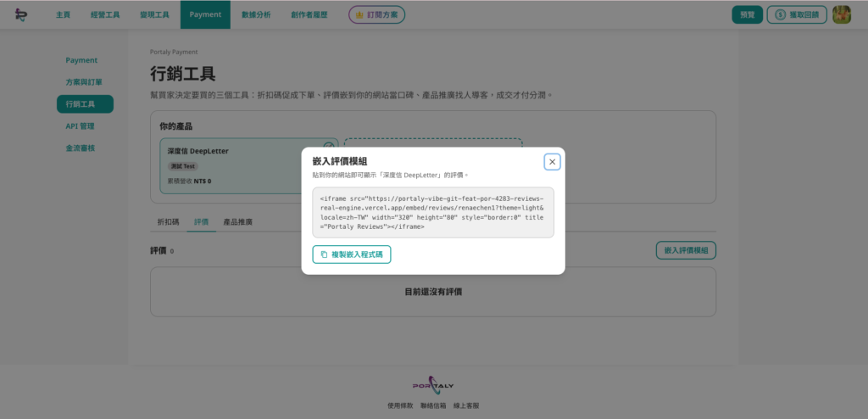This screenshot has width=868, height=419.
Task: Open the 經營工具 menu
Action: click(x=105, y=15)
